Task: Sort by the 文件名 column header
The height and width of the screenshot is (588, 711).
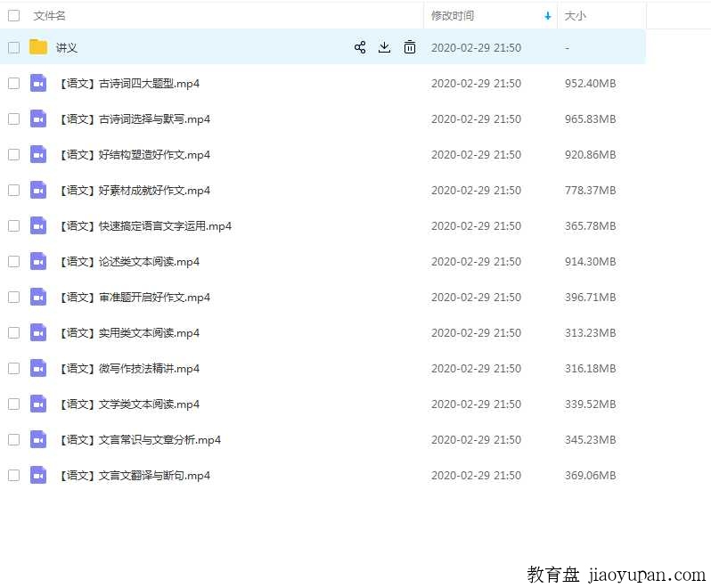Action: click(x=49, y=16)
